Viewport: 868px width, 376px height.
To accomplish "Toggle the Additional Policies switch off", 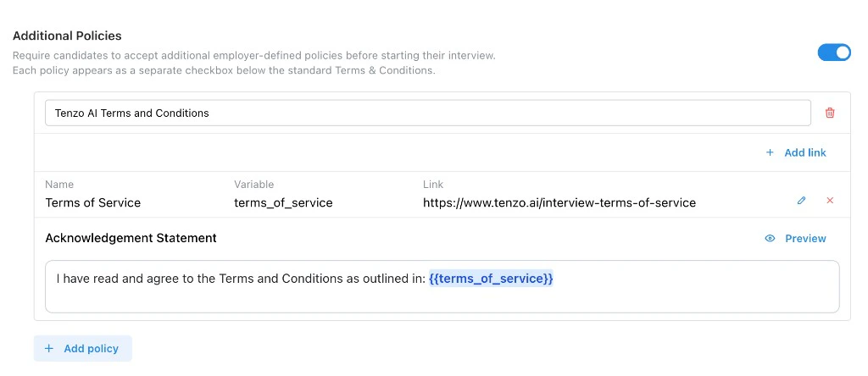I will coord(834,53).
